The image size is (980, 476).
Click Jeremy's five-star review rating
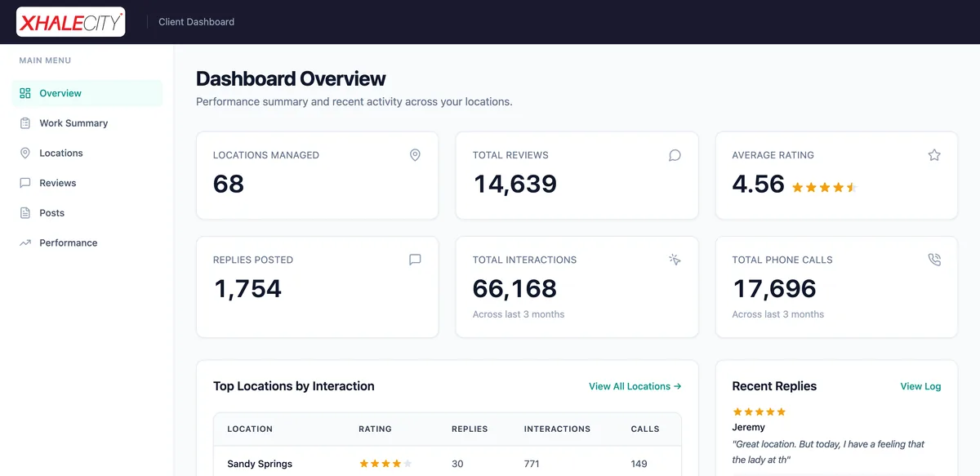coord(759,411)
